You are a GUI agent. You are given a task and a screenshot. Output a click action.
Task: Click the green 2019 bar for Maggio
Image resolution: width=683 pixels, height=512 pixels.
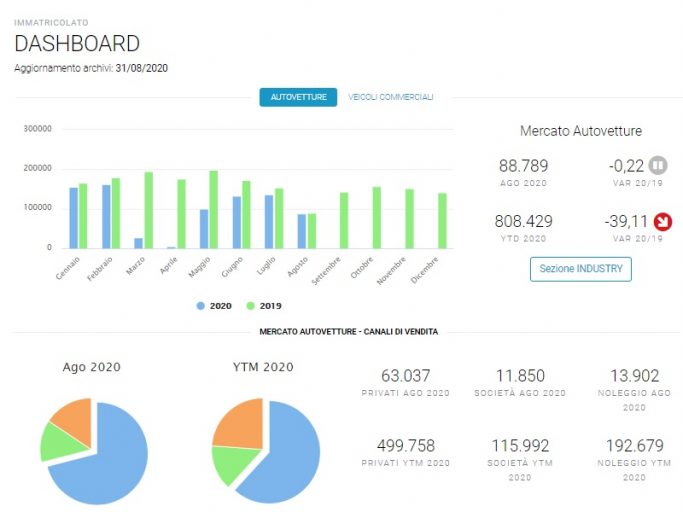[x=213, y=210]
